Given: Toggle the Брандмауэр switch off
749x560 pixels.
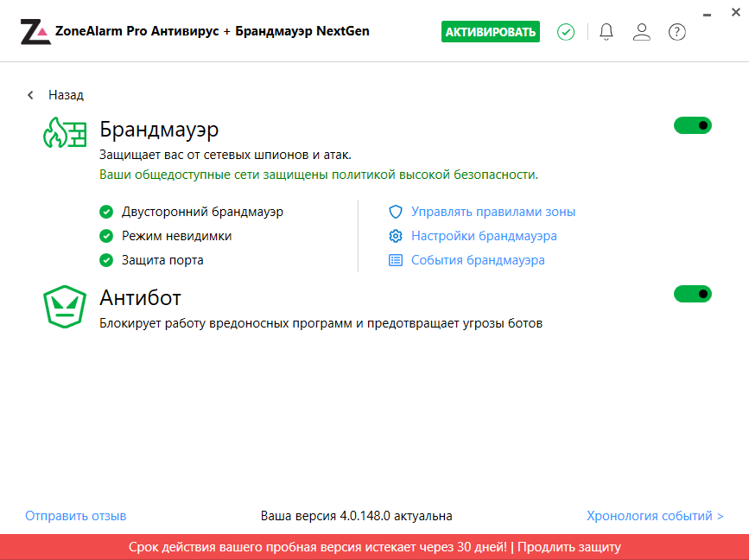Looking at the screenshot, I should [693, 125].
